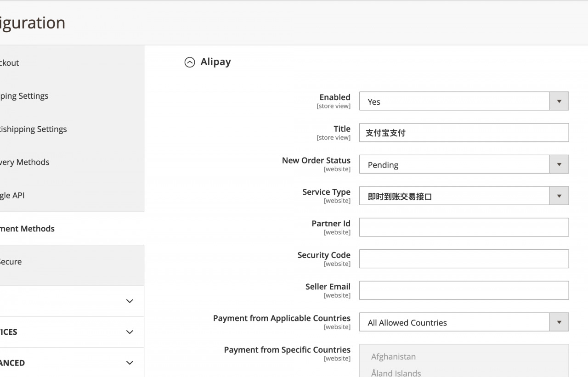
Task: Collapse the Alipay section circle icon
Action: tap(189, 62)
